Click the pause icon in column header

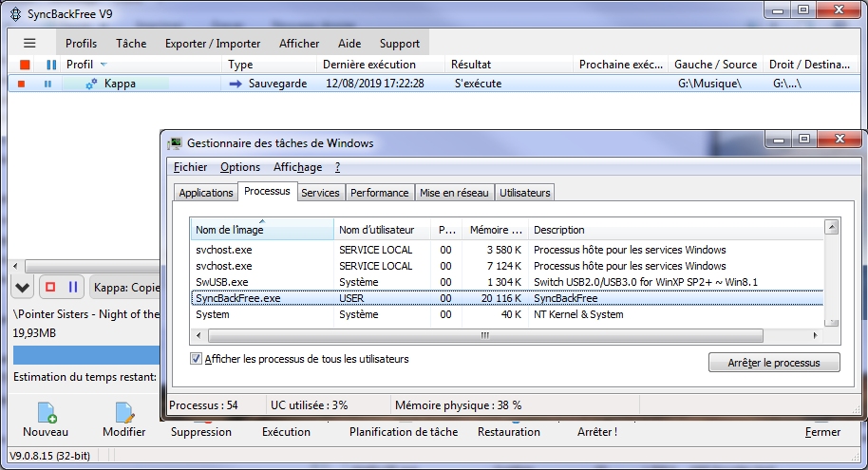coord(51,65)
